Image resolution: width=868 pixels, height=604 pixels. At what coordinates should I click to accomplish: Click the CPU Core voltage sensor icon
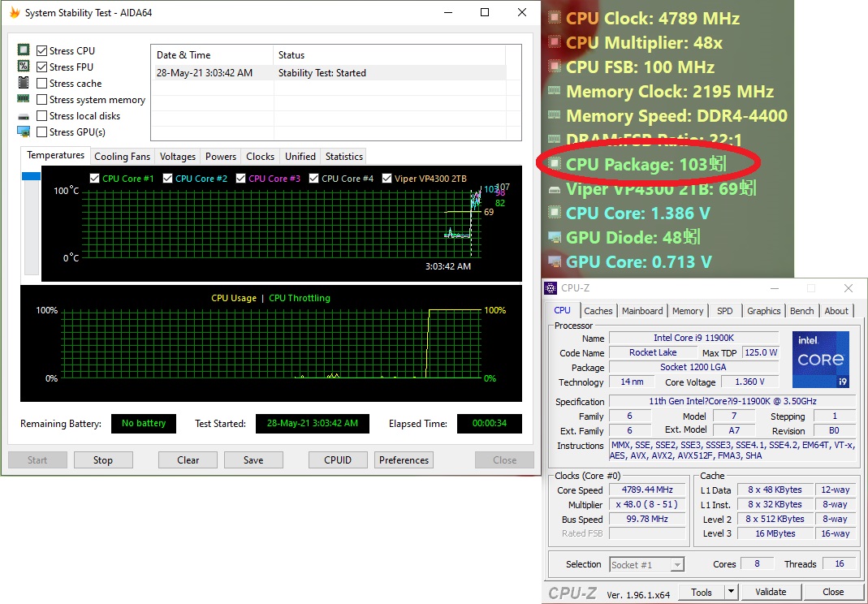(554, 212)
